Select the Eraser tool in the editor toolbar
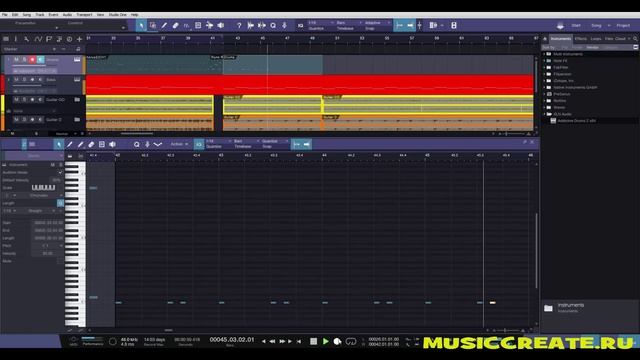 tap(91, 144)
